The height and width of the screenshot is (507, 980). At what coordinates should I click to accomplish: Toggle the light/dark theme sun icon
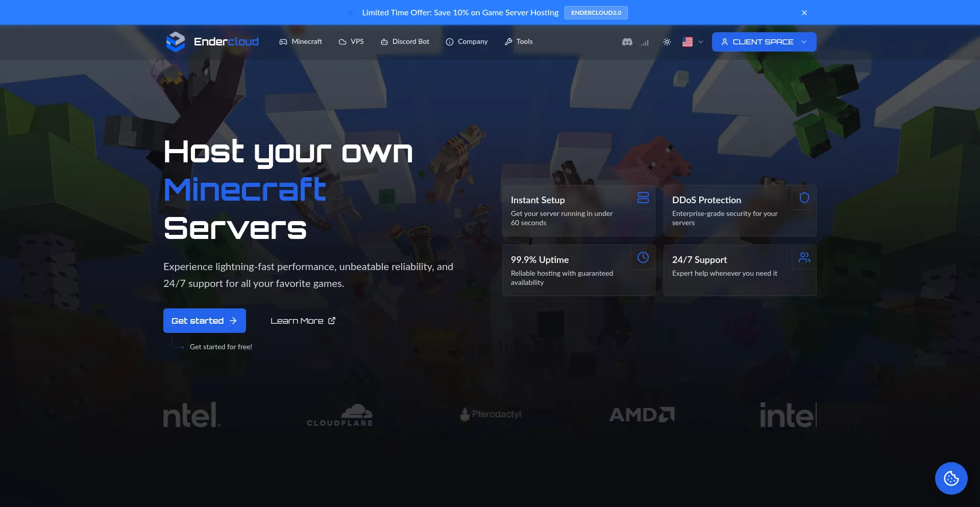667,42
